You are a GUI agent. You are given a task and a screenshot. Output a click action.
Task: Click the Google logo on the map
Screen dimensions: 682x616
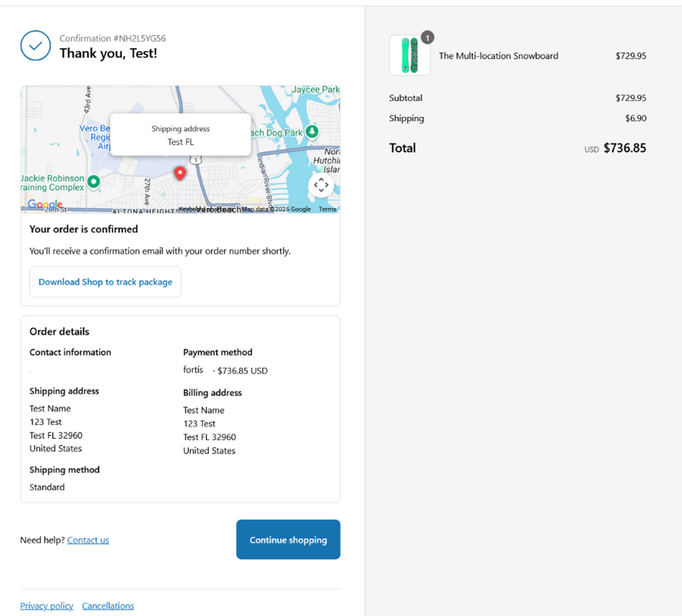point(45,205)
